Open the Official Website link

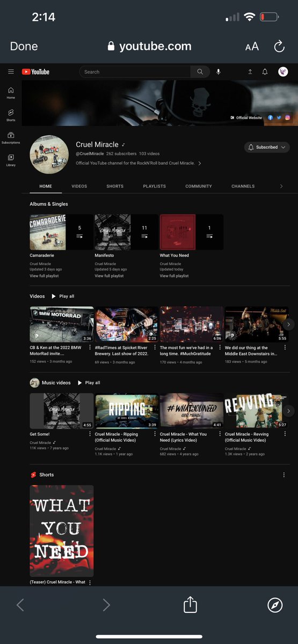point(246,118)
